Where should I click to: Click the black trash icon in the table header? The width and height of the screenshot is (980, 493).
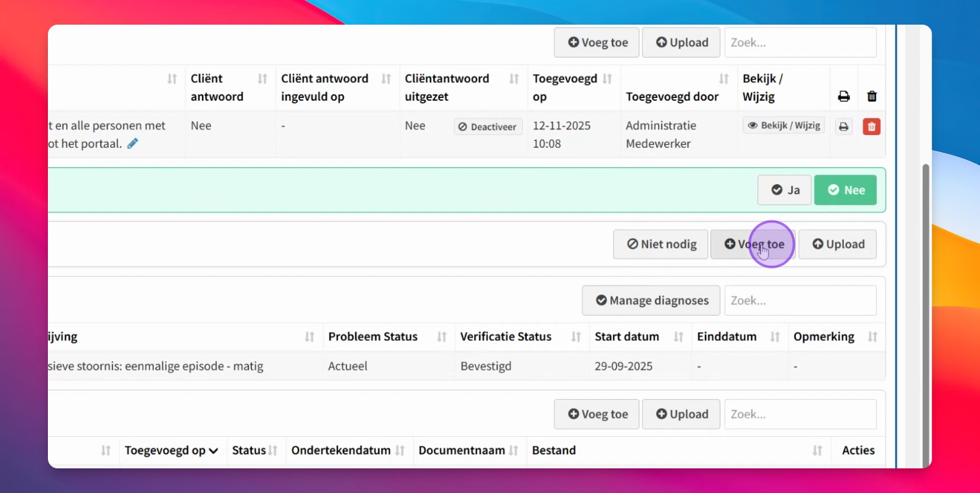tap(872, 97)
